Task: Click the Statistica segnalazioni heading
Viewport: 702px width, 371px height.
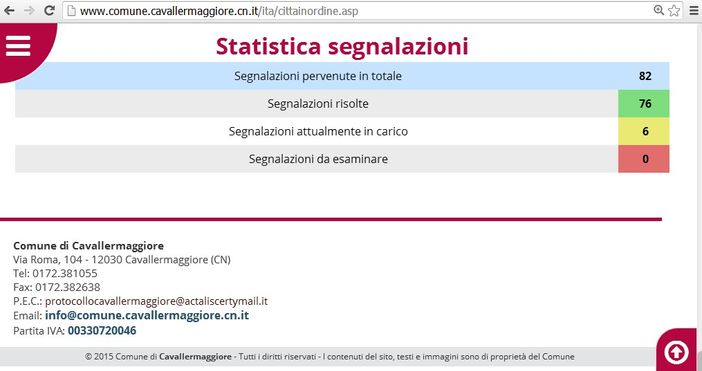Action: coord(342,47)
